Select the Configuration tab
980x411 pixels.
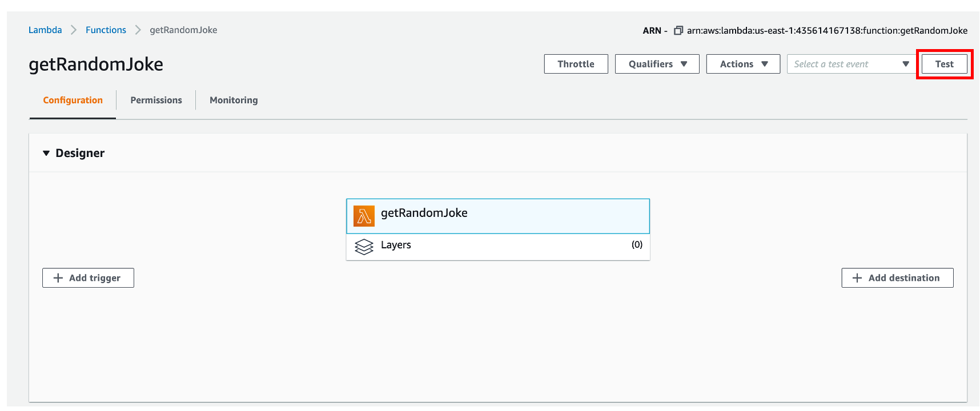73,100
